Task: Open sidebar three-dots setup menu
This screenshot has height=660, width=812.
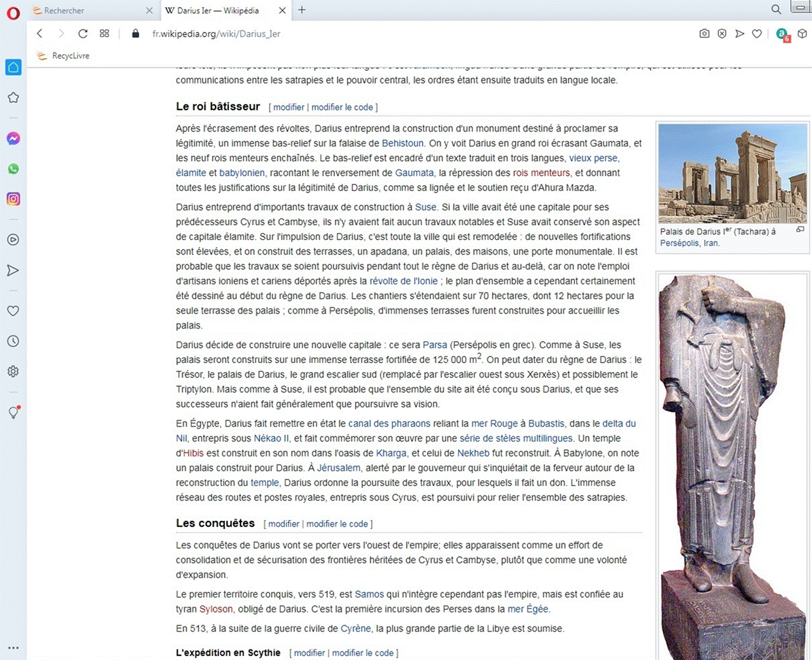Action: [x=13, y=649]
